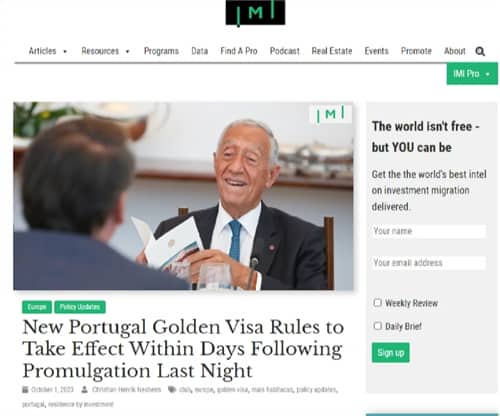Click the IMI watermark on the article photo
This screenshot has width=500, height=416.
coord(330,114)
